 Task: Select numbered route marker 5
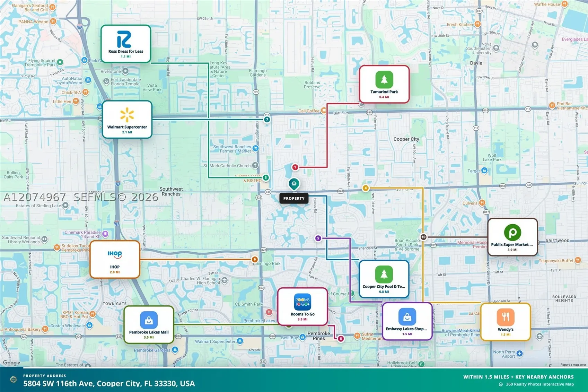tap(318, 238)
